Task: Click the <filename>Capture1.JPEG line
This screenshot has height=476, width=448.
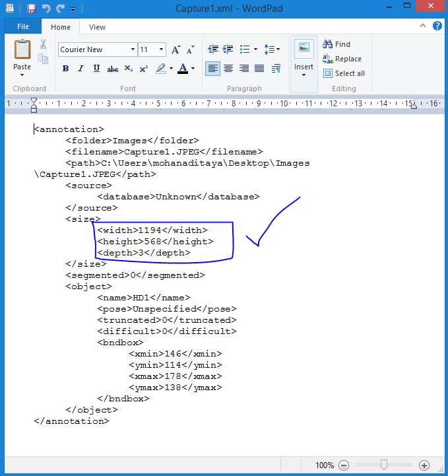Action: (164, 151)
